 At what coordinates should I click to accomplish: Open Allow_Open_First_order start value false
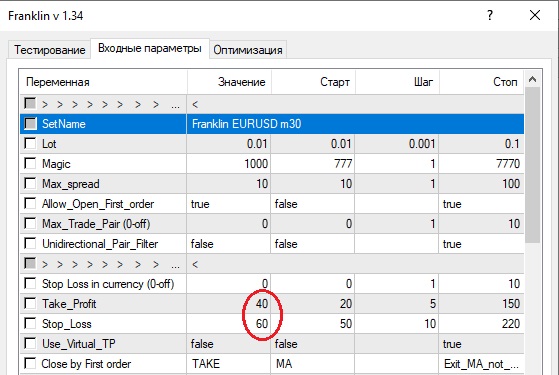[313, 204]
